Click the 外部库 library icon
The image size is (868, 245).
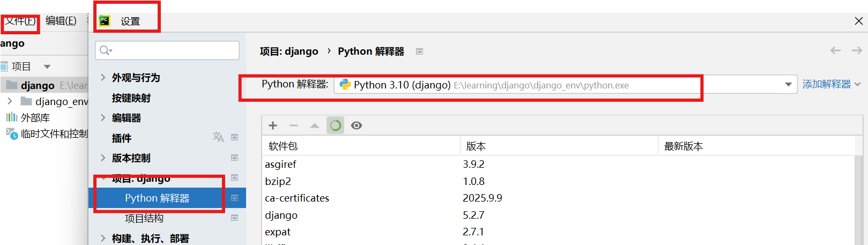[11, 117]
